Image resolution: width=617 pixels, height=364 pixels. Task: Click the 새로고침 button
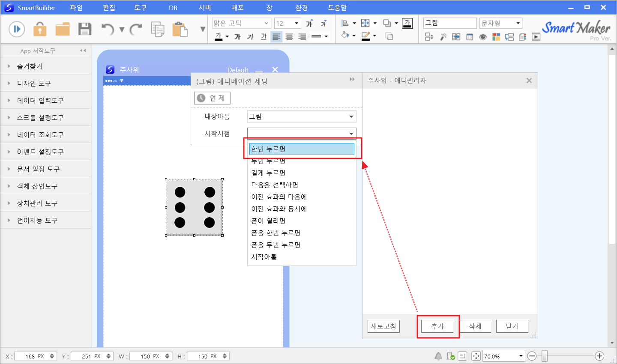[383, 326]
